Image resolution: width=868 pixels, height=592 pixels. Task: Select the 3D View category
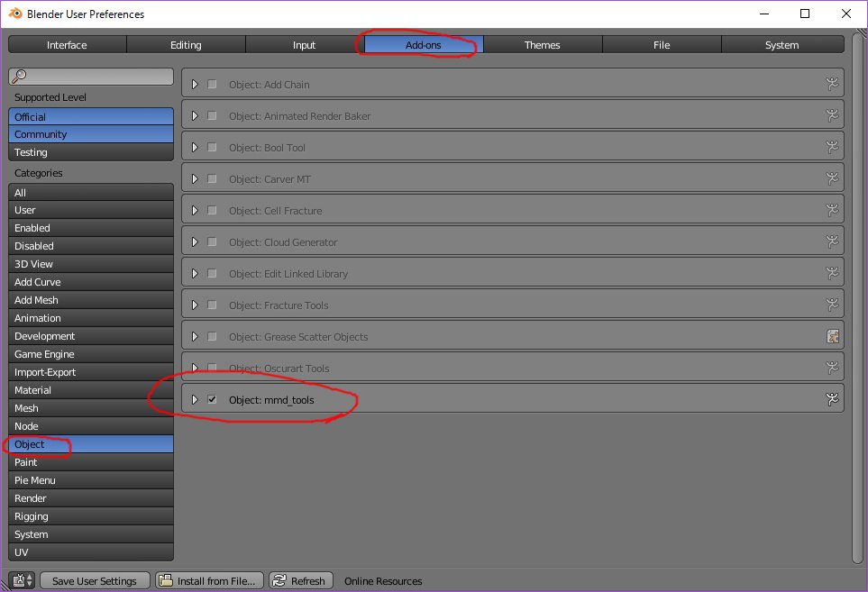tap(91, 264)
